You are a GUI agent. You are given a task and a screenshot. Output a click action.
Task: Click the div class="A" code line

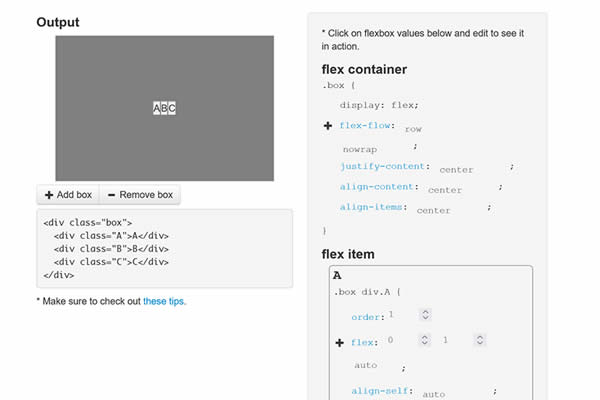tap(111, 236)
